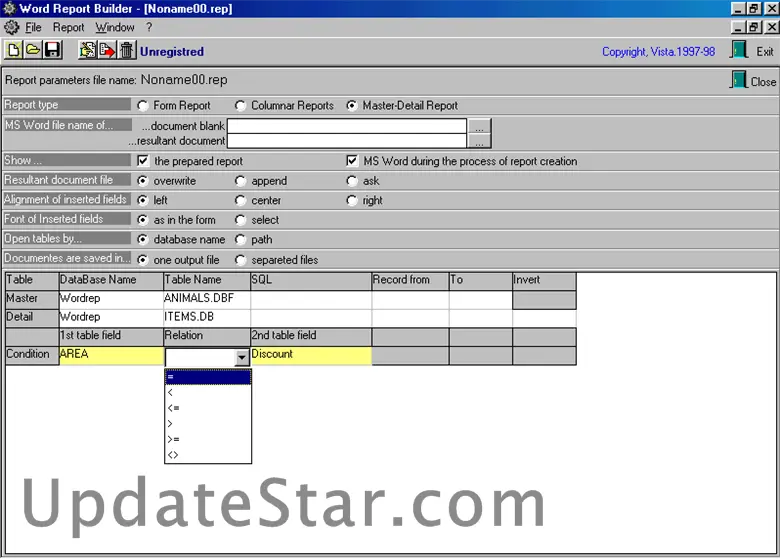This screenshot has height=559, width=780.
Task: Click the Invert cell in Master row
Action: click(x=544, y=299)
